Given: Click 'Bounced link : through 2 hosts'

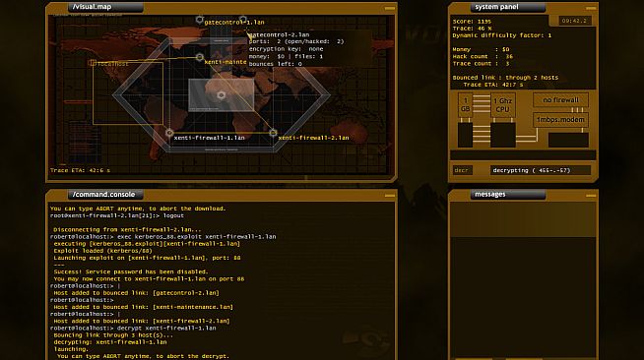Looking at the screenshot, I should [505, 78].
